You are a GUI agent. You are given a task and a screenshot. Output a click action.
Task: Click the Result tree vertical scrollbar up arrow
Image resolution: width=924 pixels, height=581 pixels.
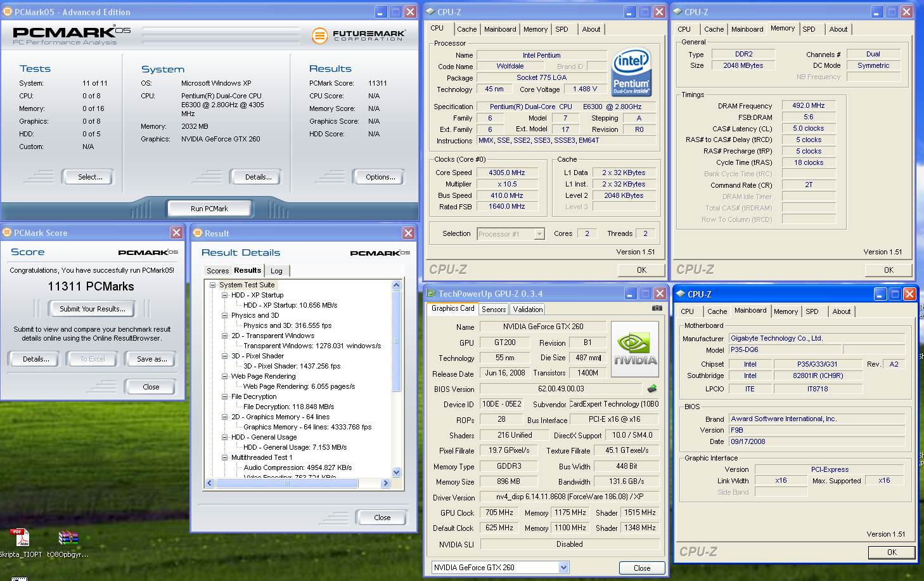pos(397,285)
